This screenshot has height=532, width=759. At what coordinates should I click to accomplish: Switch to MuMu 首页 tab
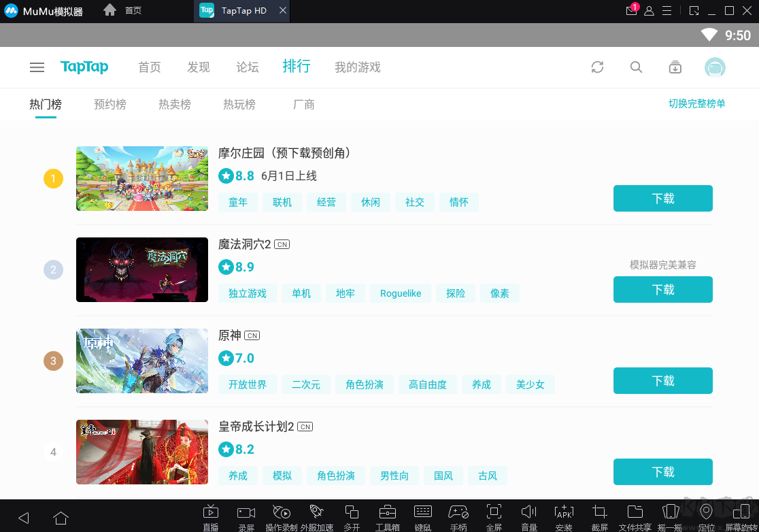click(x=133, y=11)
